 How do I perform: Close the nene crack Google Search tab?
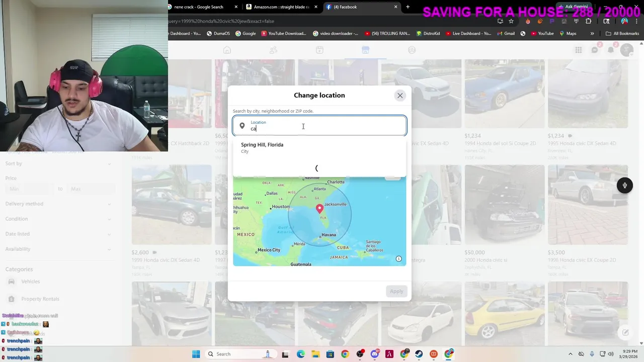click(x=236, y=7)
